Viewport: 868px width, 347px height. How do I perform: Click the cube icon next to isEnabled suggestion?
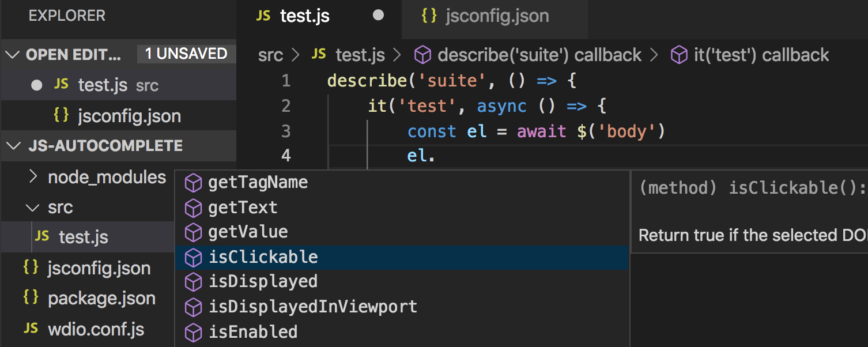193,332
